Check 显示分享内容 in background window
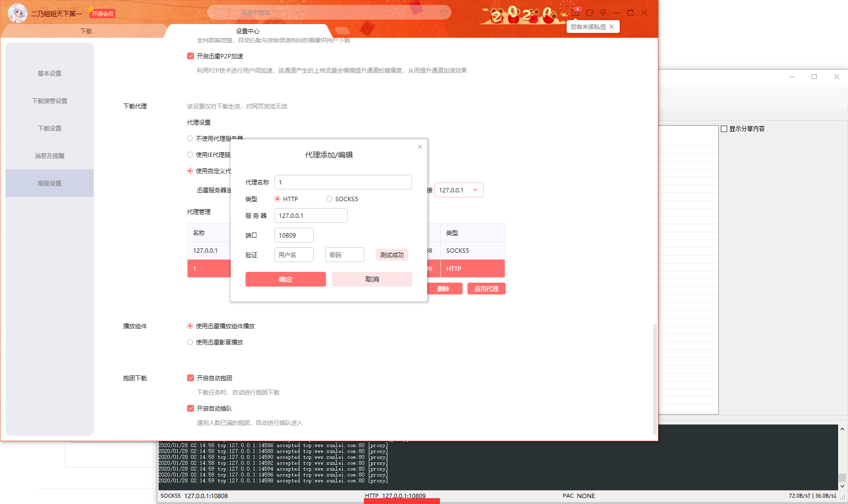 coord(724,129)
